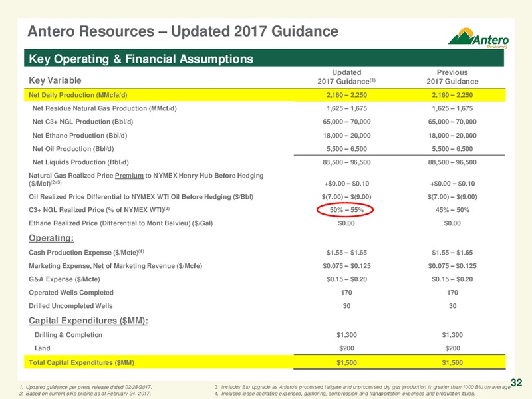Click footnote 1 about press release dated 02/28/2017
This screenshot has width=532, height=399.
pos(86,387)
